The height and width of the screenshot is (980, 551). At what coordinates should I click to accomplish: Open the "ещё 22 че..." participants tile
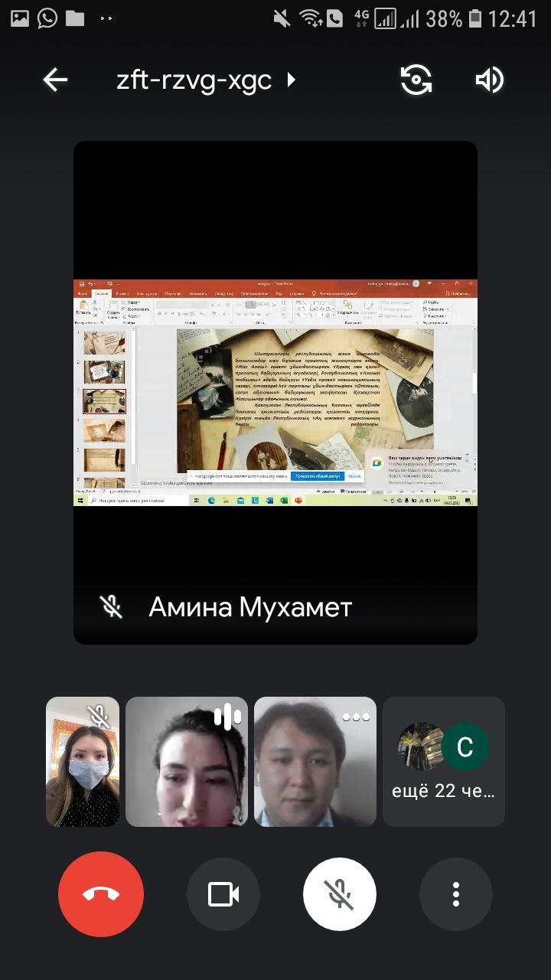(x=444, y=762)
